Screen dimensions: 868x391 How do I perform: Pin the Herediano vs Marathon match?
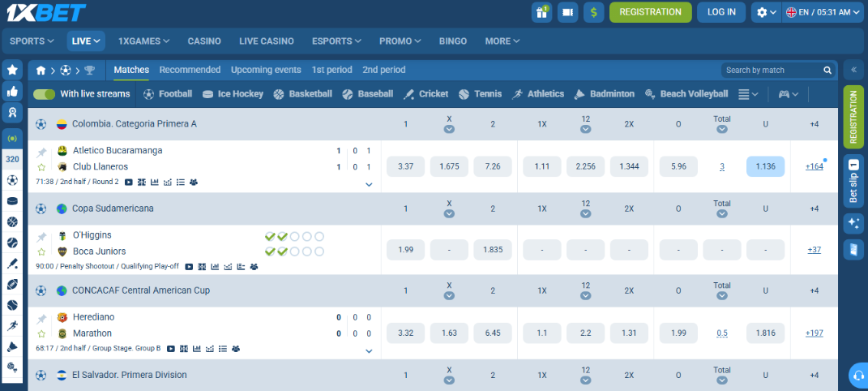pyautogui.click(x=41, y=320)
